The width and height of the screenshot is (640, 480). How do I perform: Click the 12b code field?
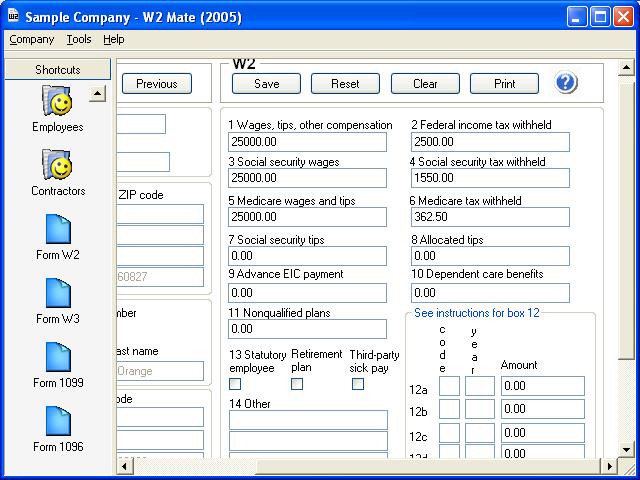point(449,409)
